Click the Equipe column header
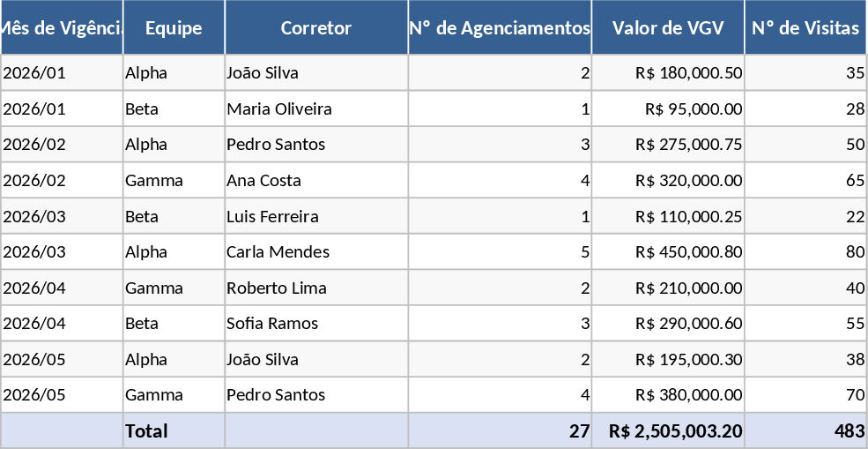This screenshot has height=449, width=868. (174, 28)
